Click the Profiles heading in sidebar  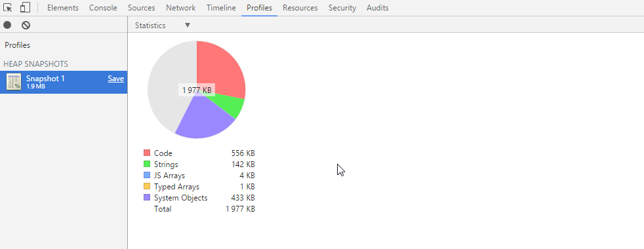tap(17, 45)
